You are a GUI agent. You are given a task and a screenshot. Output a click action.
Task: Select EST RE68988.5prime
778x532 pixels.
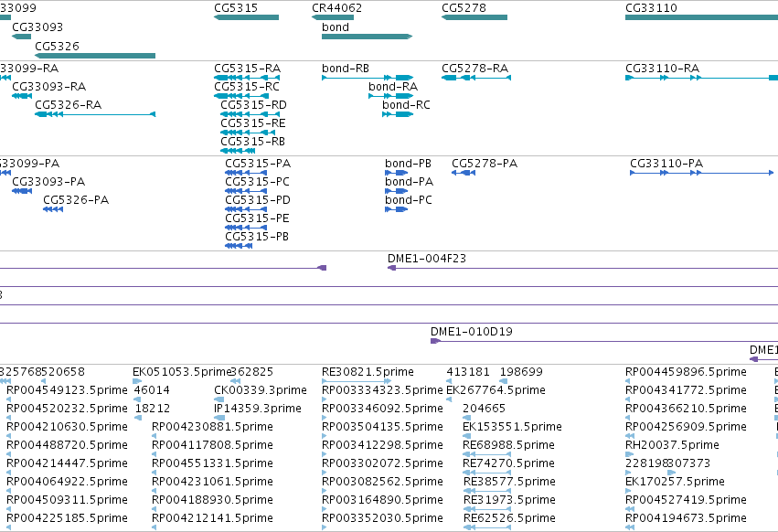pos(508,445)
